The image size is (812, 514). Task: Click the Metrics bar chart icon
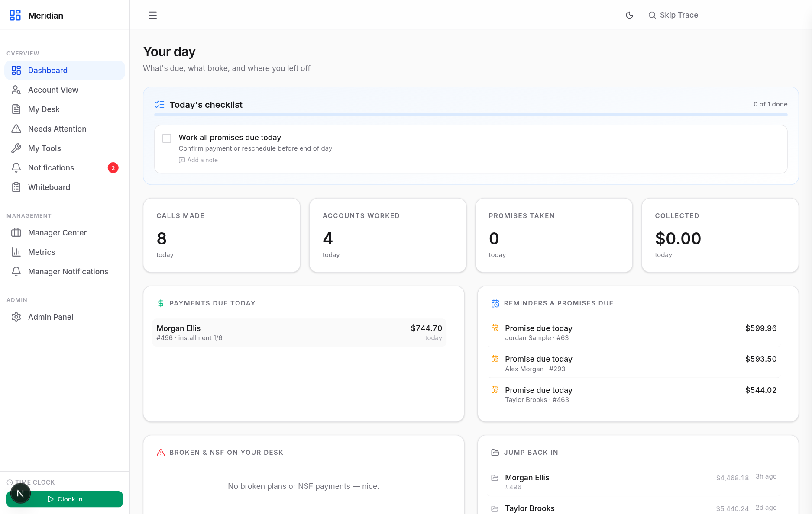16,252
